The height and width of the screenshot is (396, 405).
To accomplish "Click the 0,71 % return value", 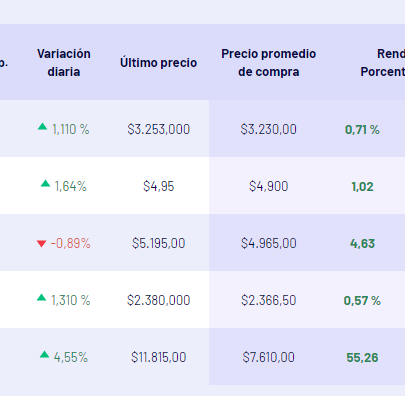I will pyautogui.click(x=362, y=130).
